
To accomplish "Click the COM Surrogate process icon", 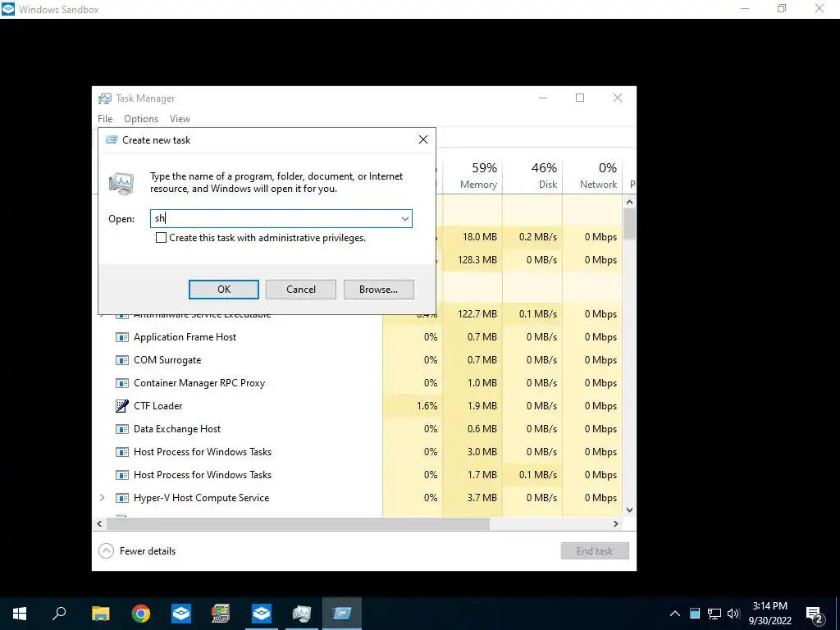I will tap(122, 360).
